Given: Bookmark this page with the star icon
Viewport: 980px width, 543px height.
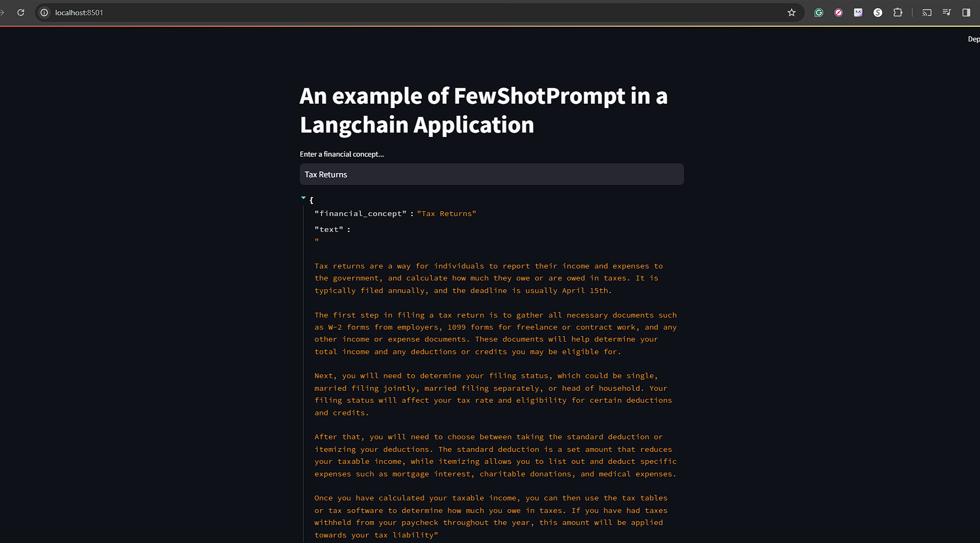Looking at the screenshot, I should (792, 13).
